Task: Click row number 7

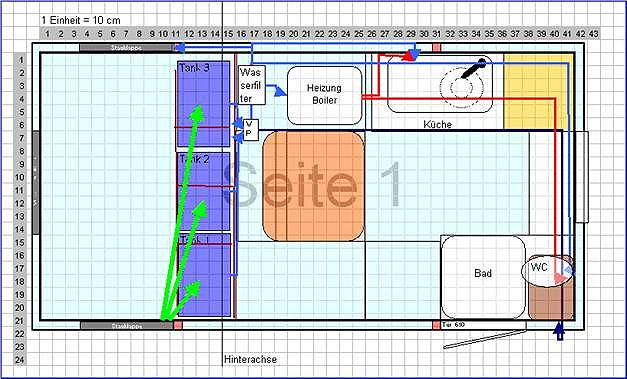Action: (21, 138)
